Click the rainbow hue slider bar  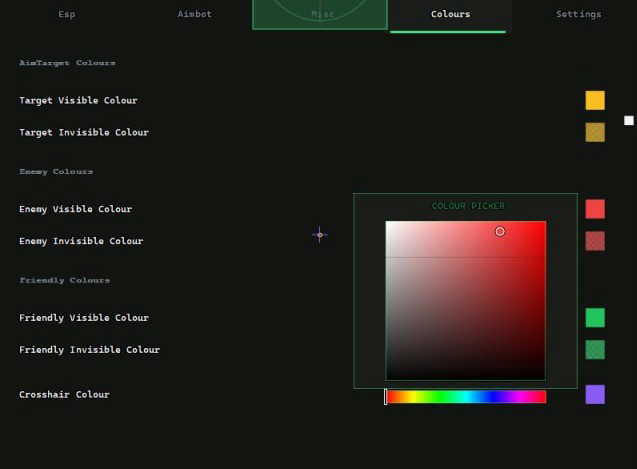pos(466,397)
